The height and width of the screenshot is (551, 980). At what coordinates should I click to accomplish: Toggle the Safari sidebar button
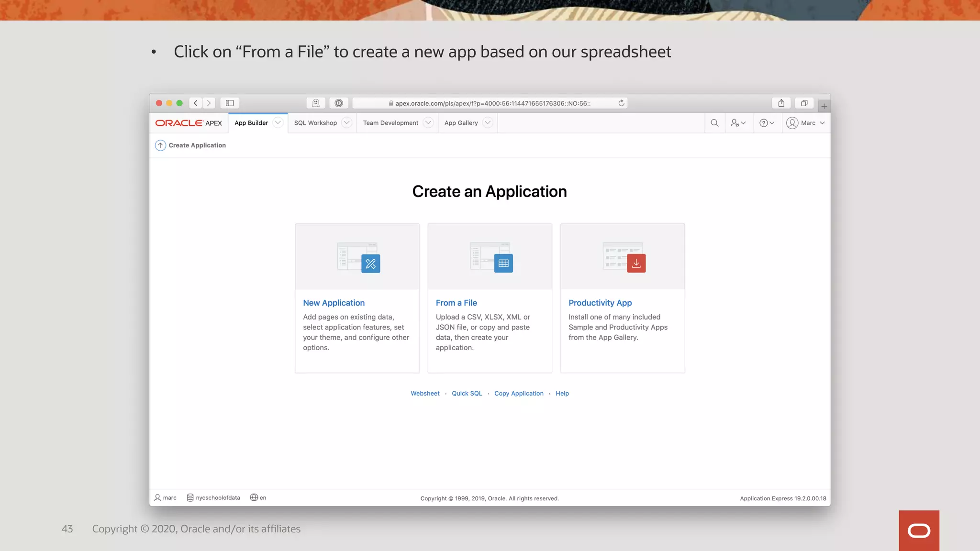230,103
